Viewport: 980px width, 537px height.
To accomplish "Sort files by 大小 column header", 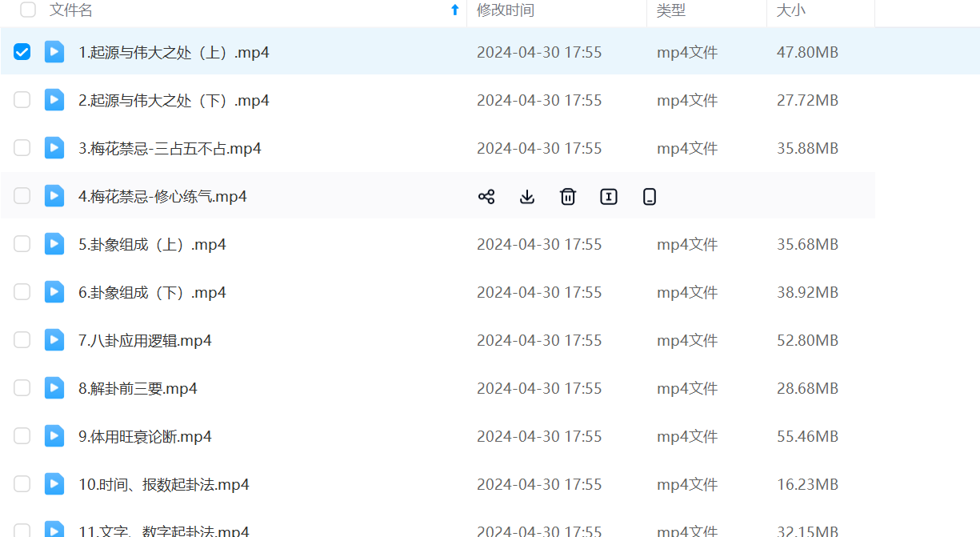I will (x=790, y=10).
